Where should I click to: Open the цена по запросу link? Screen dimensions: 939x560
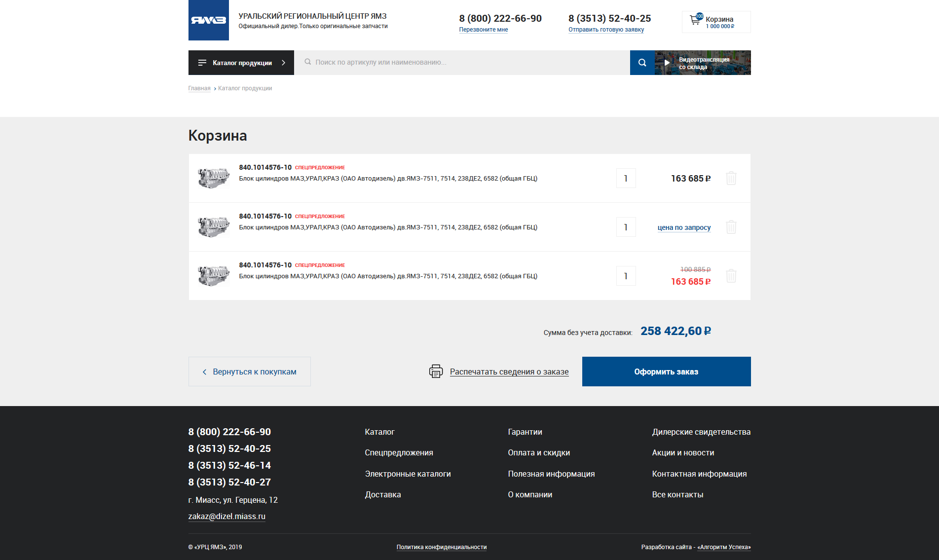tap(684, 227)
